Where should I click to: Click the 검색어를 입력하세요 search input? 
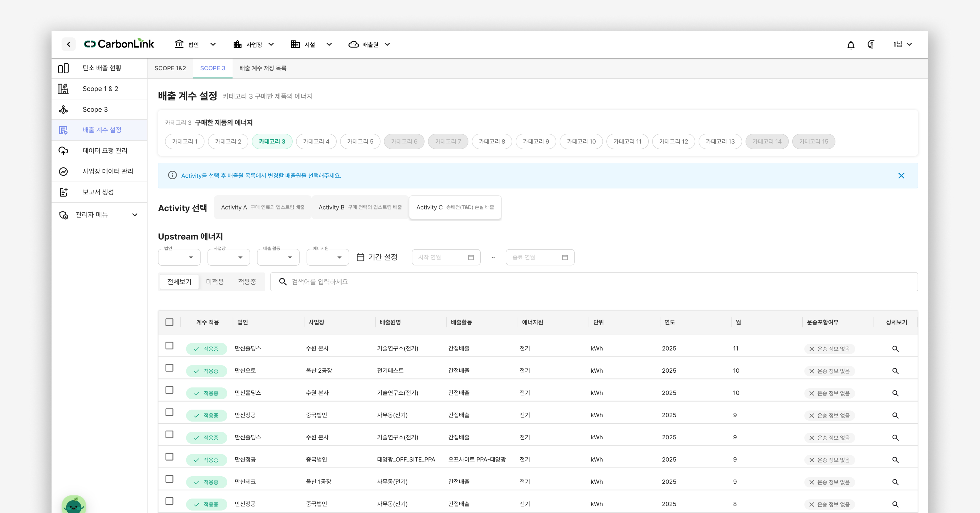pyautogui.click(x=594, y=282)
